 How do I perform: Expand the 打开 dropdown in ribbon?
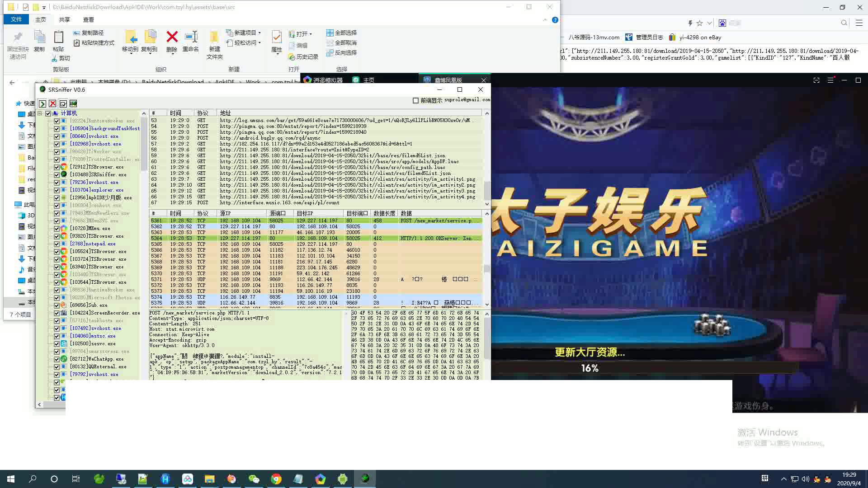pyautogui.click(x=311, y=34)
